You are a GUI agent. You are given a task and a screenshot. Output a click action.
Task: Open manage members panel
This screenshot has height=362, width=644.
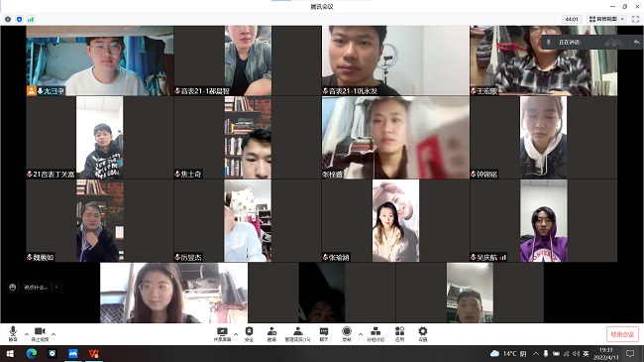(x=298, y=334)
